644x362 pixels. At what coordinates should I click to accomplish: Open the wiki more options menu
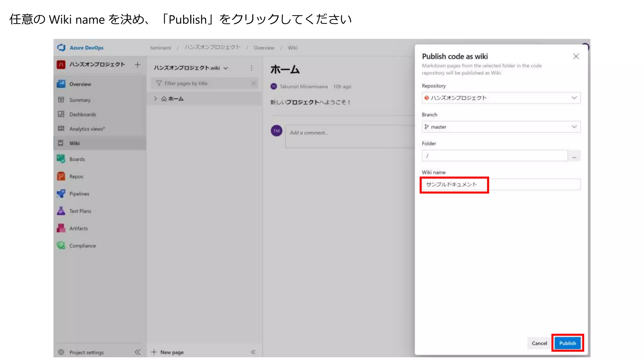coord(251,68)
